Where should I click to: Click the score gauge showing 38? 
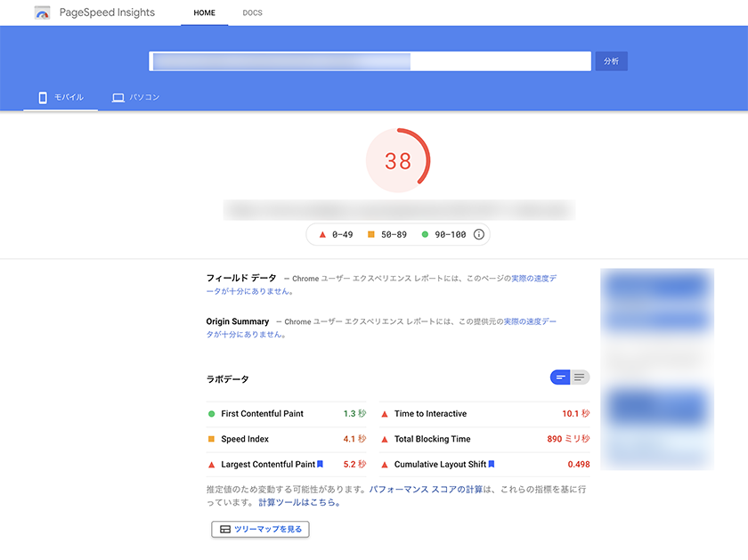pyautogui.click(x=398, y=160)
